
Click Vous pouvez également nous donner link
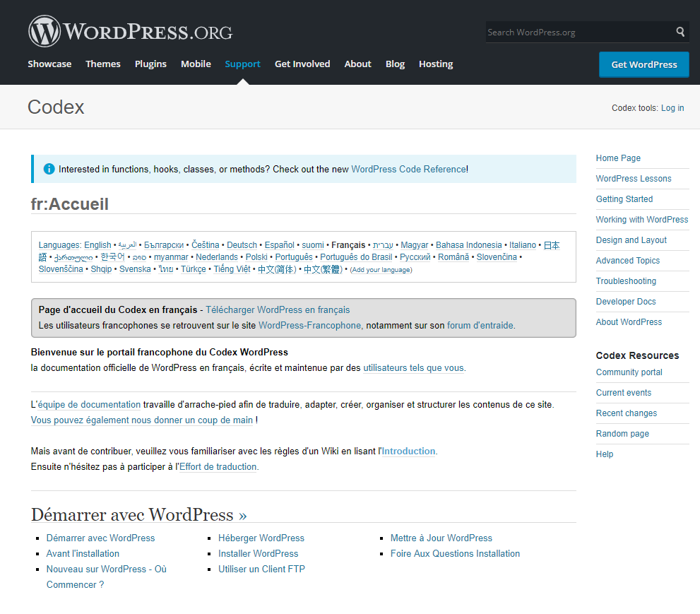[x=142, y=420]
